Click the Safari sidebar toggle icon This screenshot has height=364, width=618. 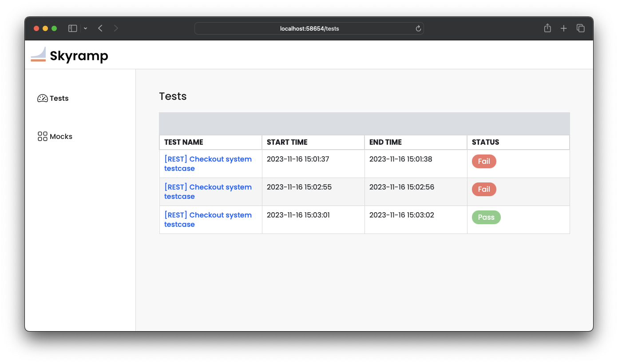[73, 28]
